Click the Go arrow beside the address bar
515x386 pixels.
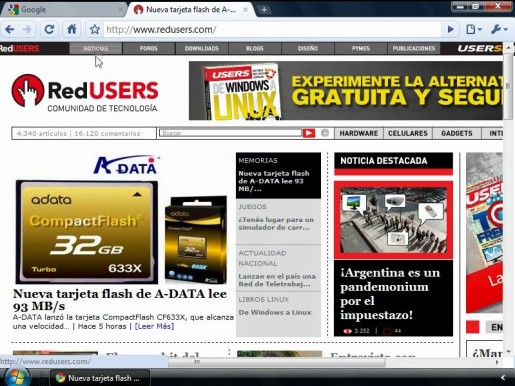(450, 30)
